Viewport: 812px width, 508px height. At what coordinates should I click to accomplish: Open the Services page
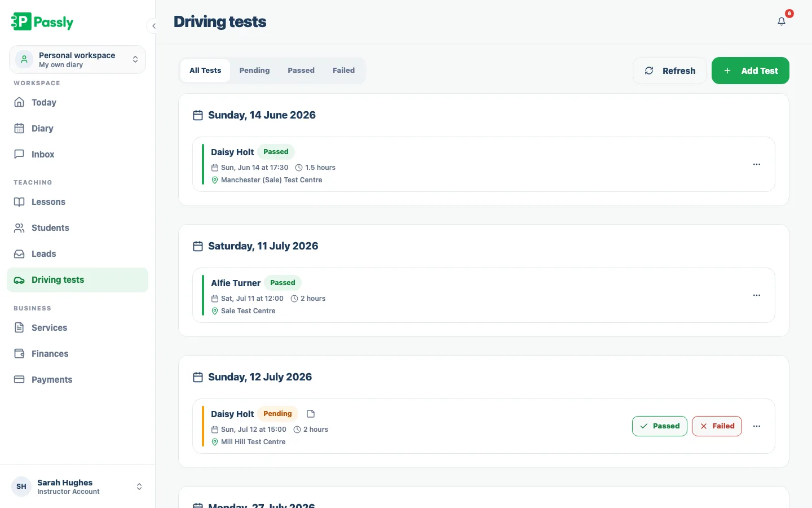coord(78,327)
